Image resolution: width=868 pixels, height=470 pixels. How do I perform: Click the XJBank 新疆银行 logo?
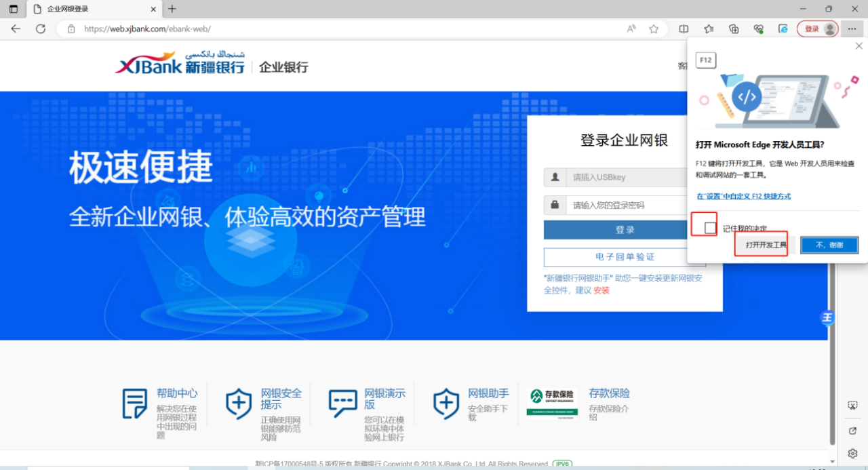click(180, 62)
